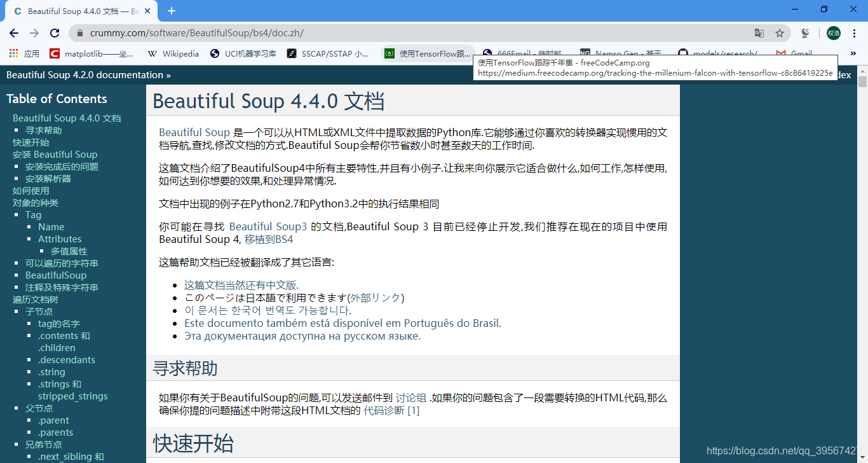Open the 移植到BS4 link

click(269, 239)
